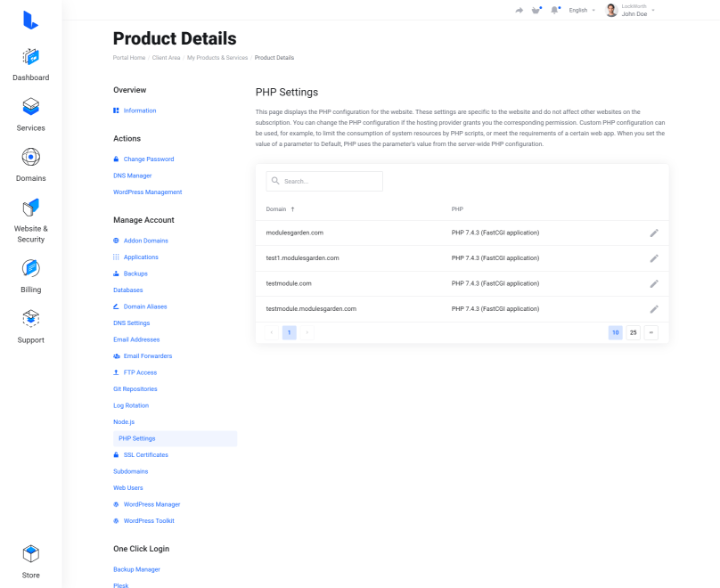Open DNS Settings menu item
This screenshot has height=588, width=720.
(131, 323)
